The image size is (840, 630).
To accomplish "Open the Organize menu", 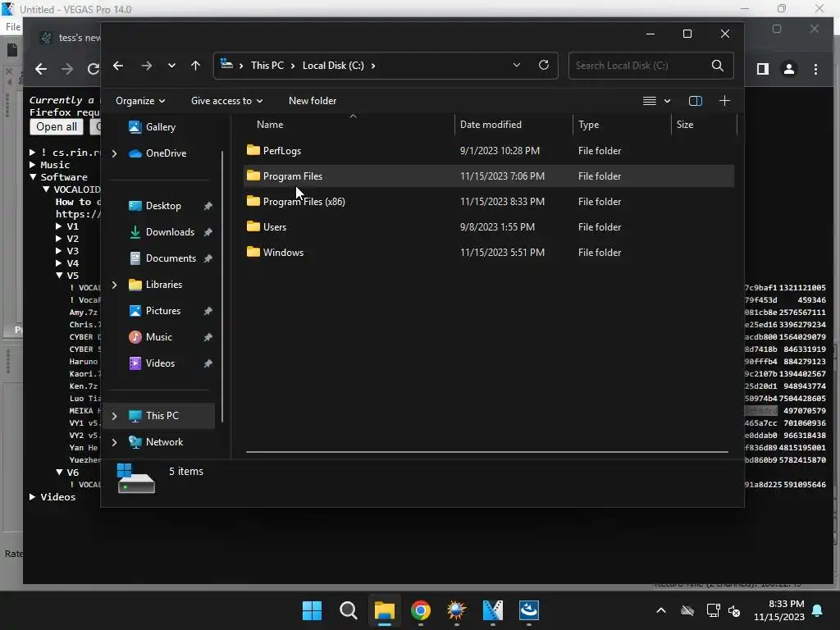I will point(140,101).
